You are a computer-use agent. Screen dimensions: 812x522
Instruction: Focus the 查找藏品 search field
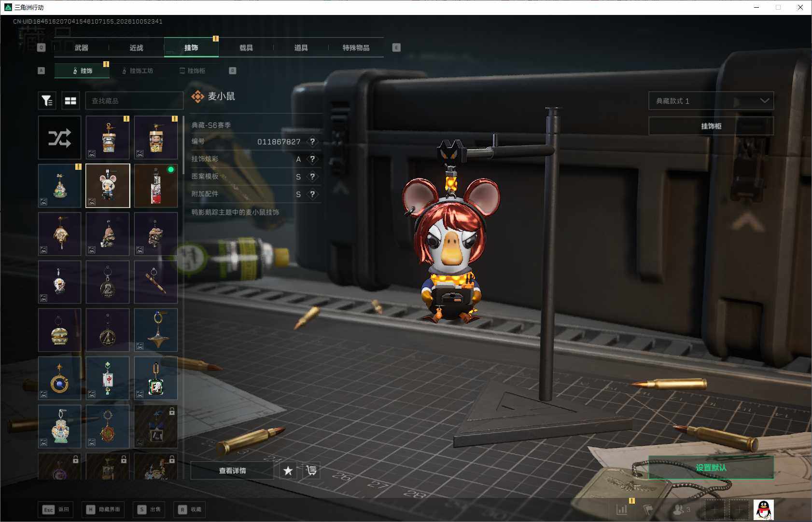coord(134,101)
